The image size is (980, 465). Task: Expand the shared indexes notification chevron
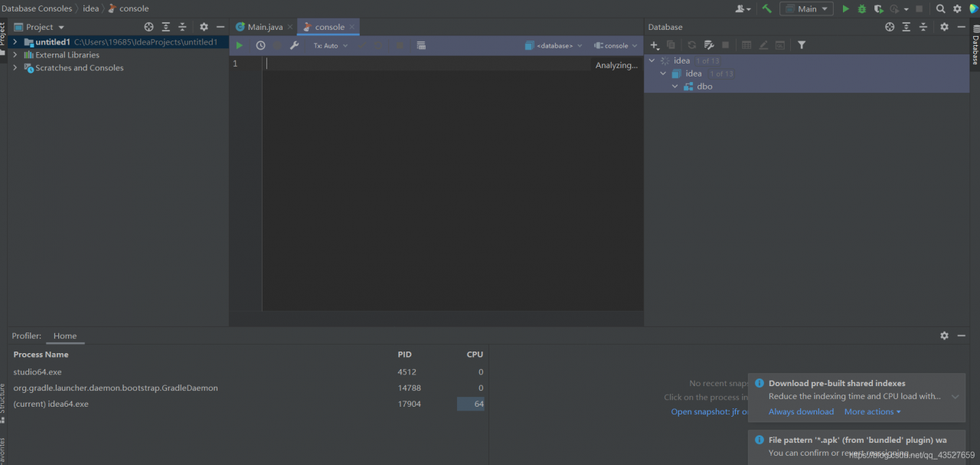[x=955, y=397]
